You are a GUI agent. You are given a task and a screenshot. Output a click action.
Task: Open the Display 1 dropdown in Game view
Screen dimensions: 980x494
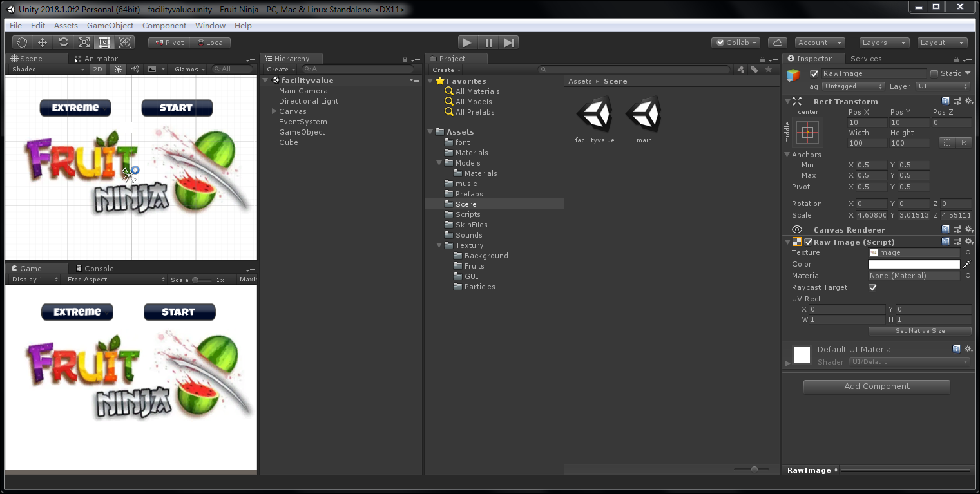35,280
